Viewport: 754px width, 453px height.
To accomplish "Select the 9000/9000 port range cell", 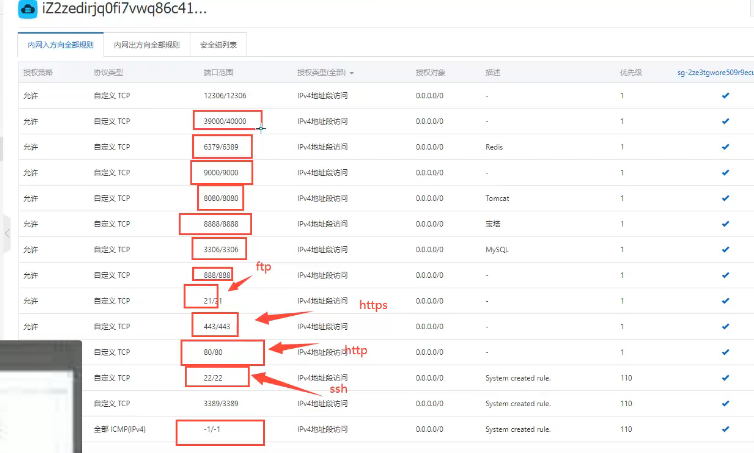I will 221,173.
